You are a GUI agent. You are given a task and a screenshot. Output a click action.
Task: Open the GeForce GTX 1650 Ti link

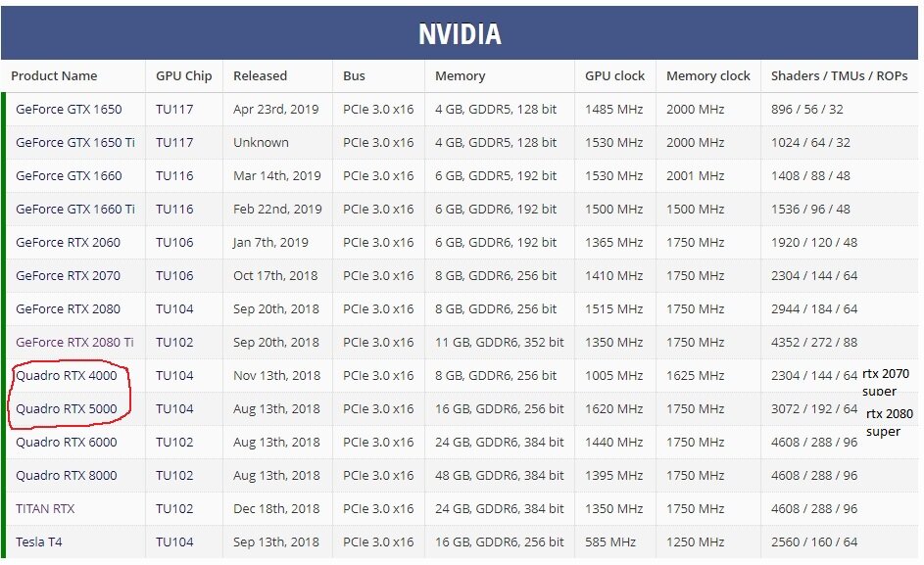point(75,143)
